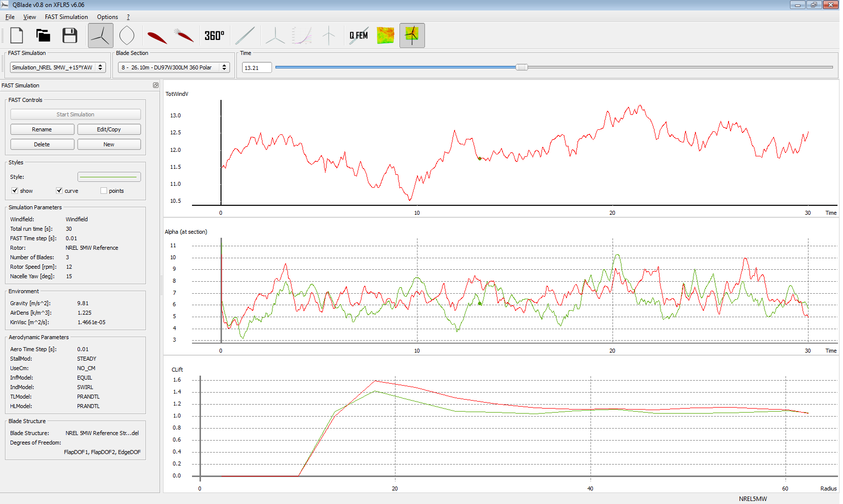Rename the current simulation
Image resolution: width=843 pixels, height=504 pixels.
42,129
